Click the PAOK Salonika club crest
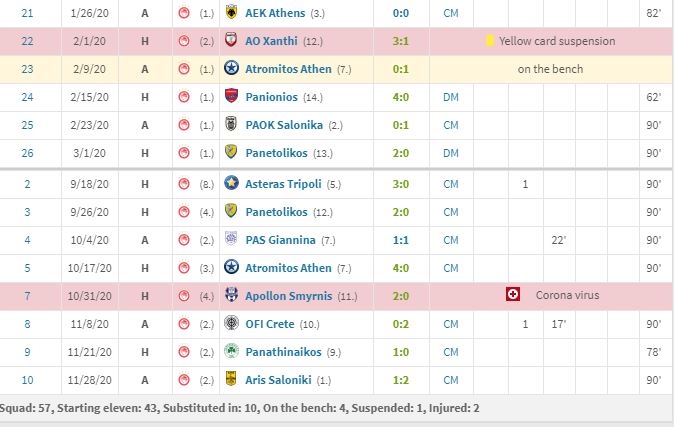This screenshot has width=674, height=427. pyautogui.click(x=231, y=124)
